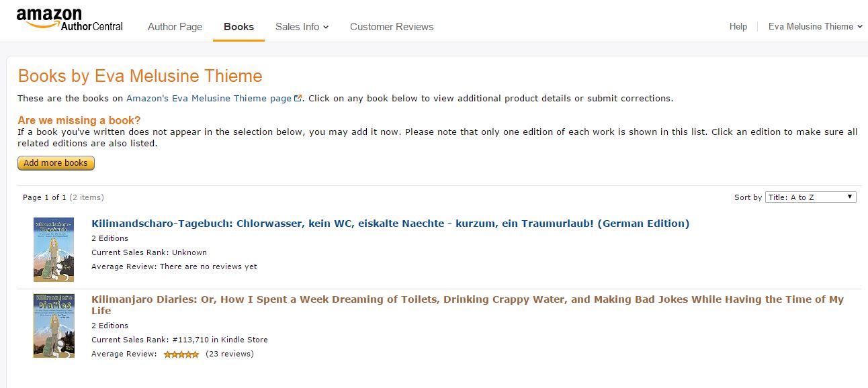Click the Amazon Author Central logo

(x=69, y=19)
